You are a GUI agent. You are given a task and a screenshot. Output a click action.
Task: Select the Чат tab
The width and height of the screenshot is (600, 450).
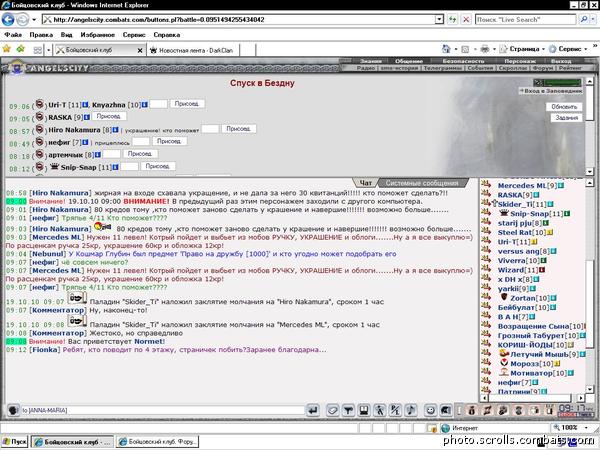(x=366, y=183)
